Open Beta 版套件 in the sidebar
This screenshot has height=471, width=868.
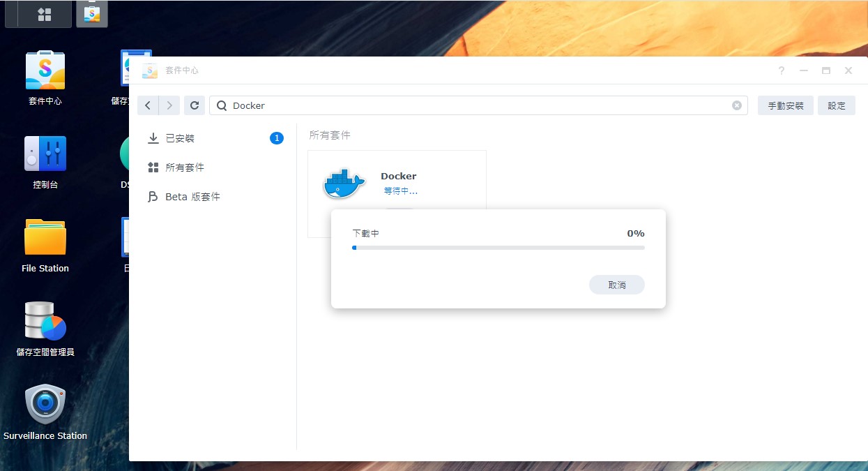pos(192,197)
